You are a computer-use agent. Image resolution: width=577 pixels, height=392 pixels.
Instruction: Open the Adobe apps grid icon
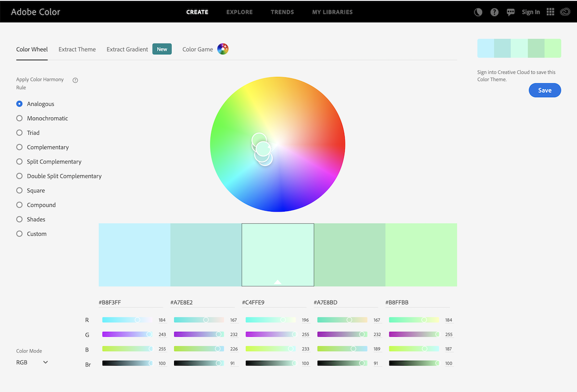point(550,12)
